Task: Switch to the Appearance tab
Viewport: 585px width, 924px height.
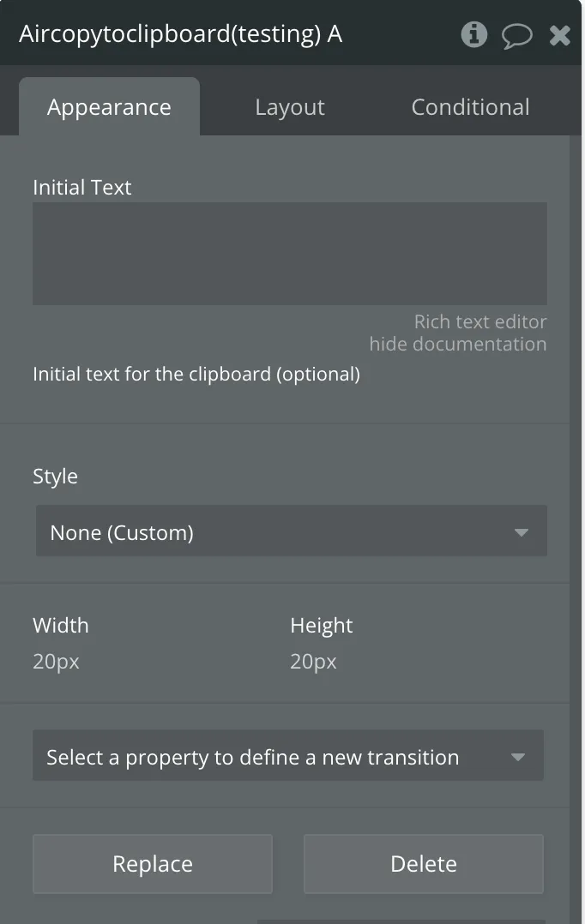Action: 109,107
